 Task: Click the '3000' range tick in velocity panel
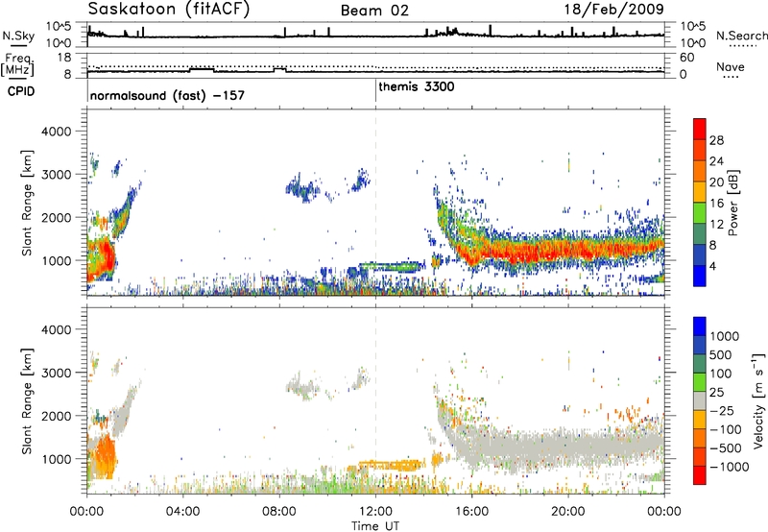click(x=56, y=373)
